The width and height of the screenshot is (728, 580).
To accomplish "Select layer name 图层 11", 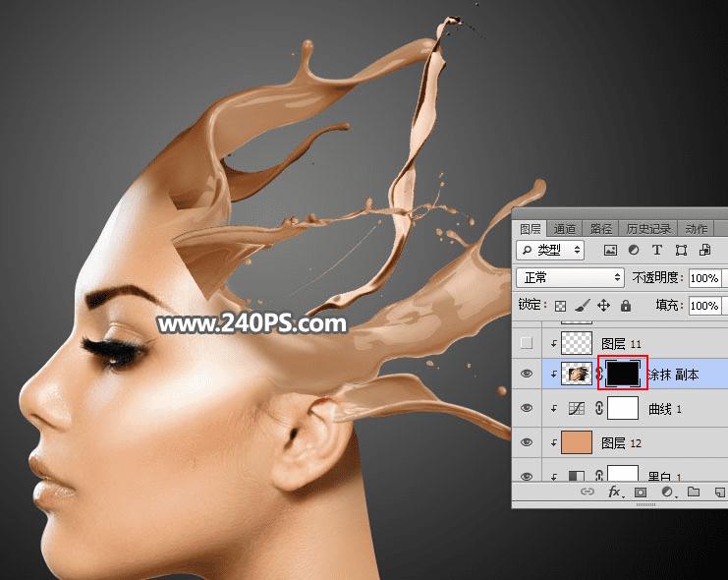I will coord(621,344).
